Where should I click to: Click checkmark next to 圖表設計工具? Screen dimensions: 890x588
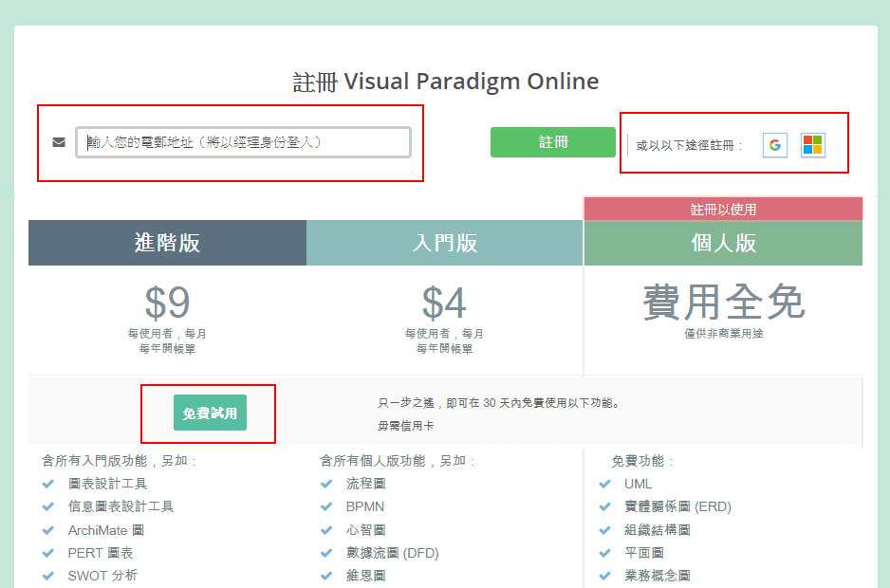point(48,484)
